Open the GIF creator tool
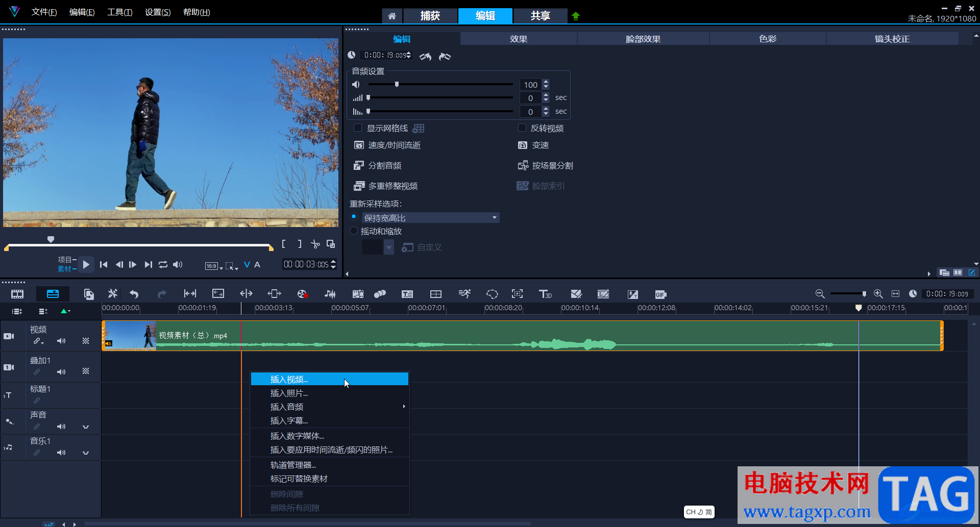980x527 pixels. [x=660, y=294]
